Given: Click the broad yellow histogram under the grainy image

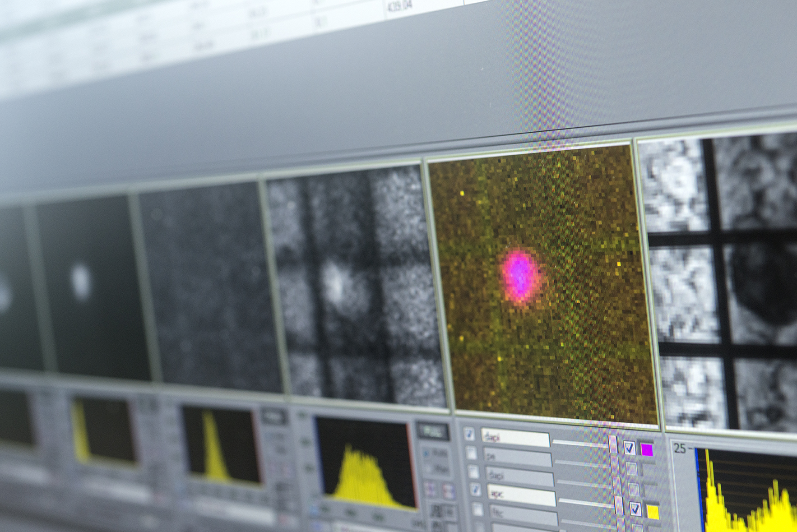Looking at the screenshot, I should [x=366, y=464].
